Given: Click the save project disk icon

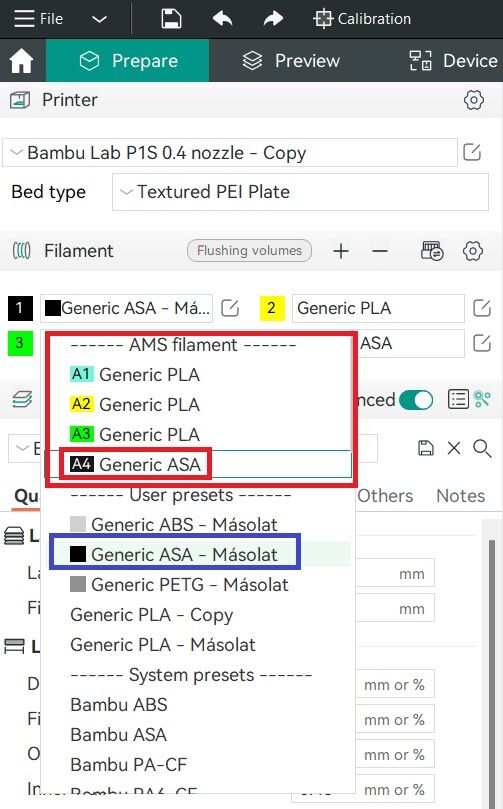Looking at the screenshot, I should (171, 19).
